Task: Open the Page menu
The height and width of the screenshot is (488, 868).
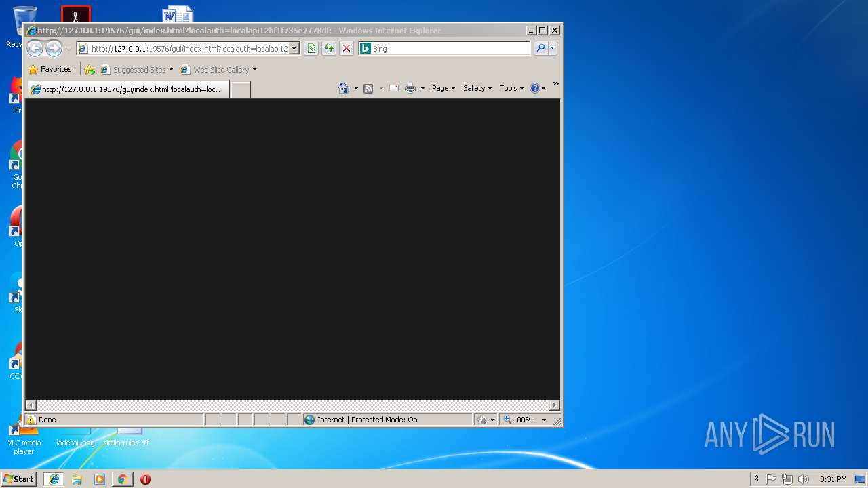Action: (443, 88)
